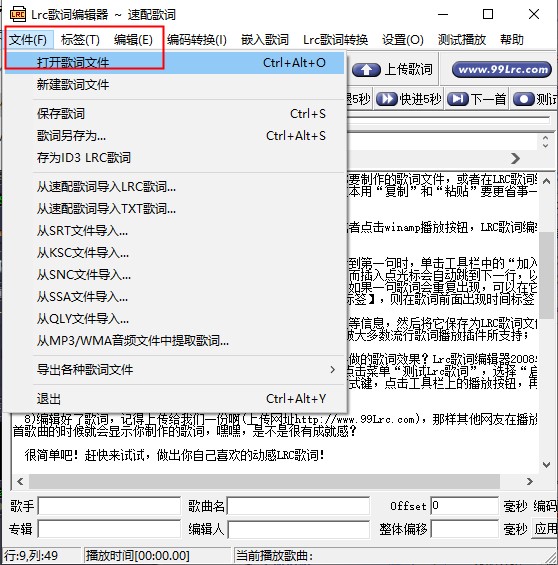Click the 上传歌词 upload arrow icon
Image resolution: width=558 pixels, height=565 pixels.
click(x=366, y=70)
